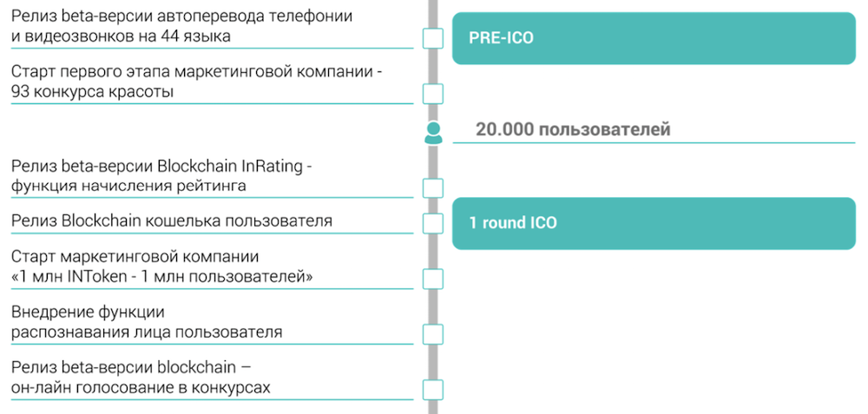Select the 20.000 пользователей milestone text
This screenshot has height=414, width=868.
[x=573, y=129]
